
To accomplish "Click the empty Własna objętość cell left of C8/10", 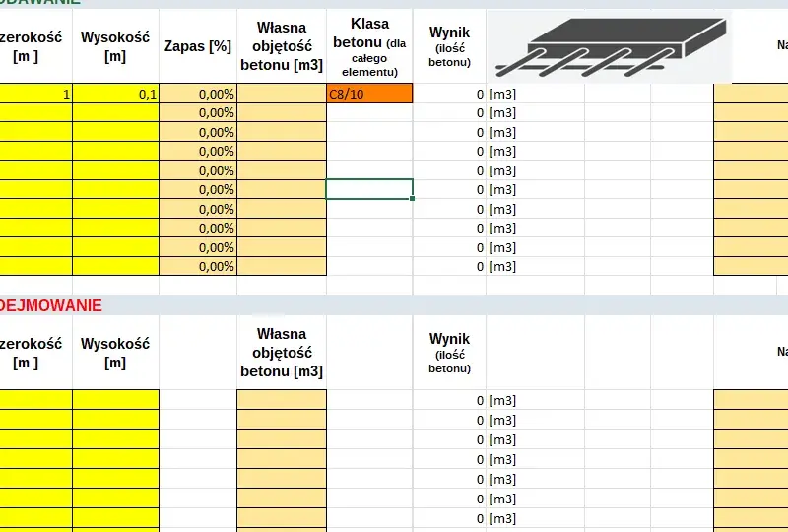I will tap(282, 94).
